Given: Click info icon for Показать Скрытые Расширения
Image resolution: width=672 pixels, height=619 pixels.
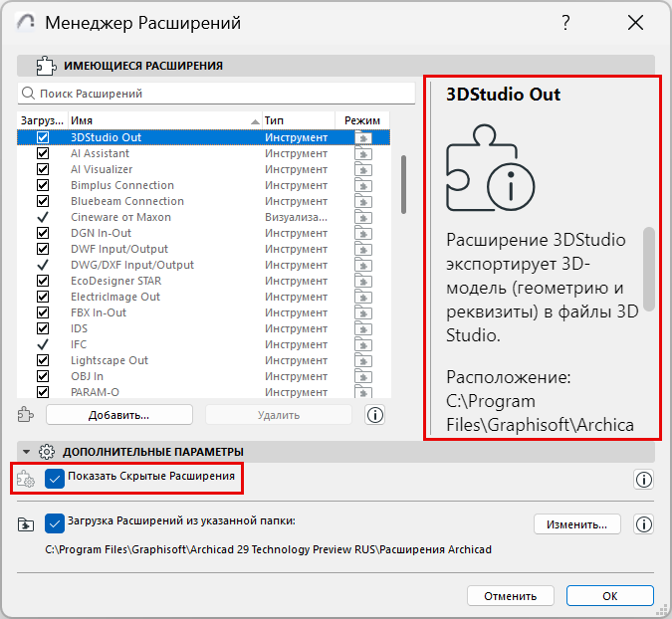Looking at the screenshot, I should click(x=643, y=480).
